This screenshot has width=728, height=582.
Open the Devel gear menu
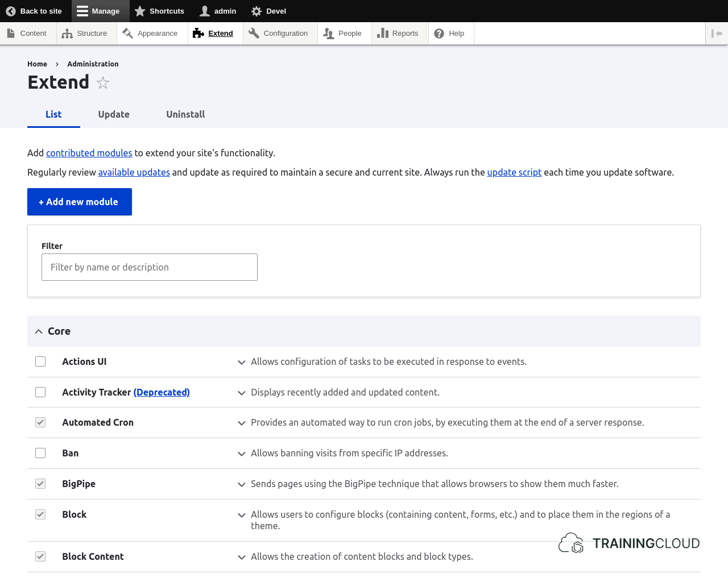pyautogui.click(x=257, y=11)
